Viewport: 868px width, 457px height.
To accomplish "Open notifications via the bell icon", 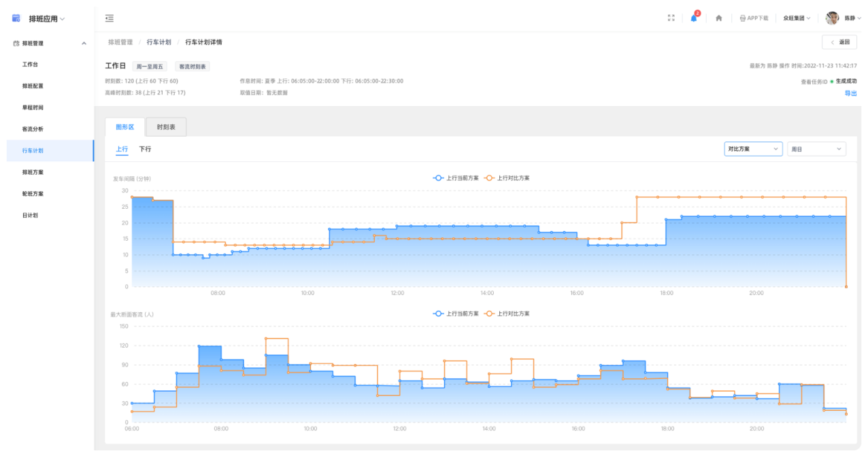I will pyautogui.click(x=694, y=18).
